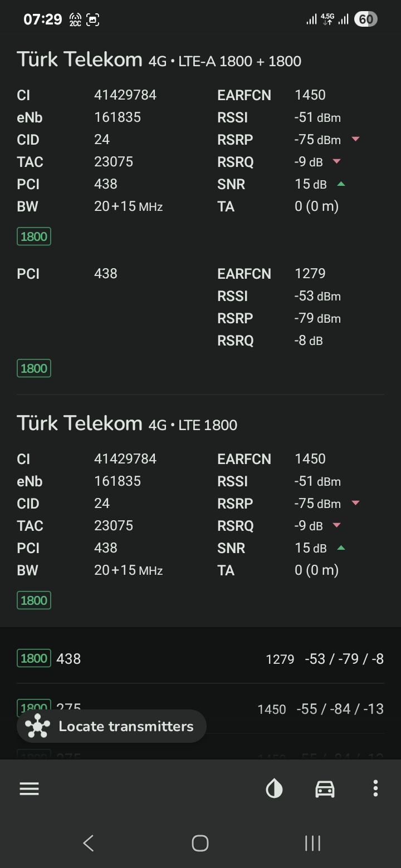Tap the Locate transmitters button
This screenshot has height=868, width=401.
tap(111, 726)
